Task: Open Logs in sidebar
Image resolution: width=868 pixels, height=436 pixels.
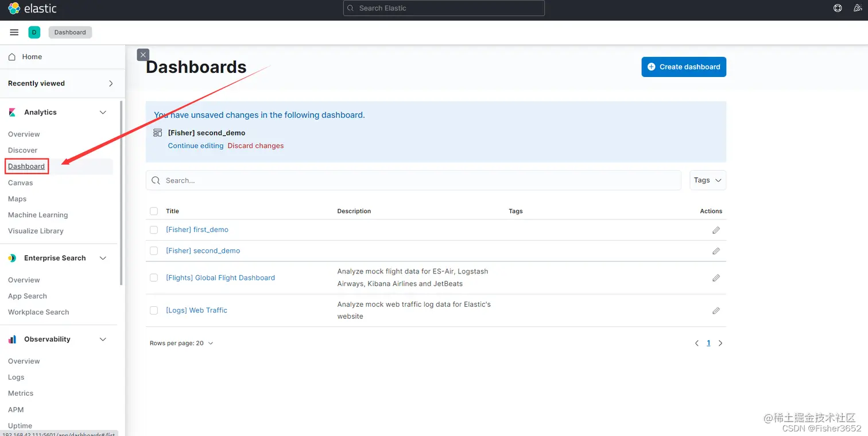Action: [16, 377]
